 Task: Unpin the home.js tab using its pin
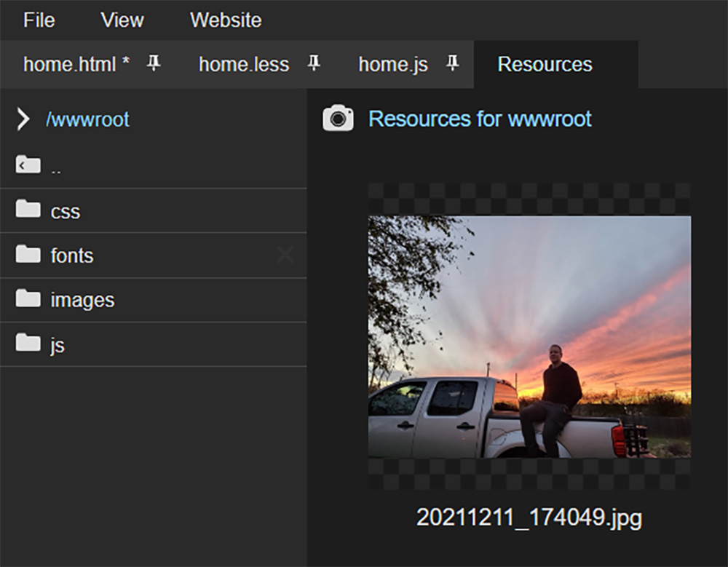click(452, 64)
